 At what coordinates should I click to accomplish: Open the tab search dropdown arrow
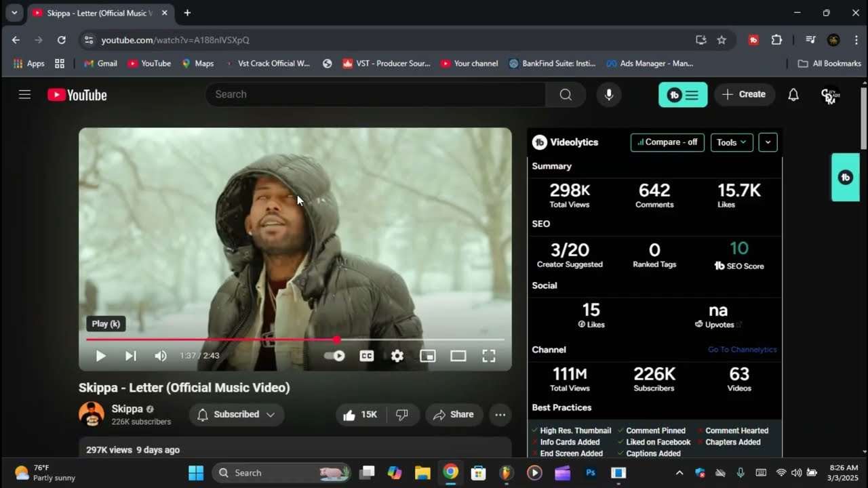[x=14, y=13]
